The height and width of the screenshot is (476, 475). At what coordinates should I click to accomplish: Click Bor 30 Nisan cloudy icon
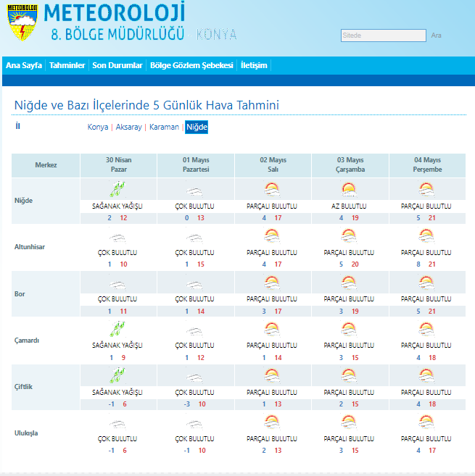click(117, 285)
